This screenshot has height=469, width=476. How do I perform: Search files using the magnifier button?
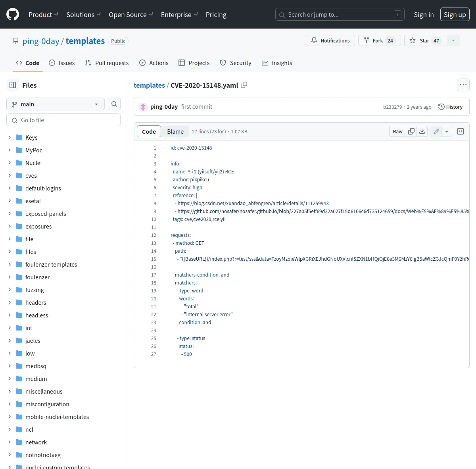pos(114,104)
